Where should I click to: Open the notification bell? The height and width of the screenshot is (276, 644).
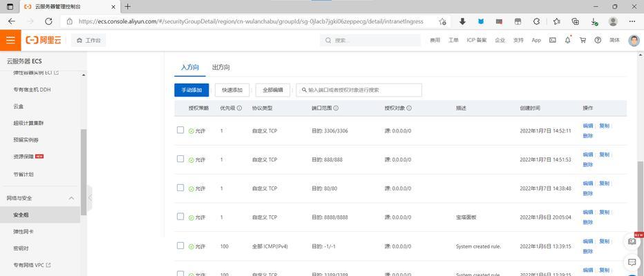pyautogui.click(x=567, y=40)
